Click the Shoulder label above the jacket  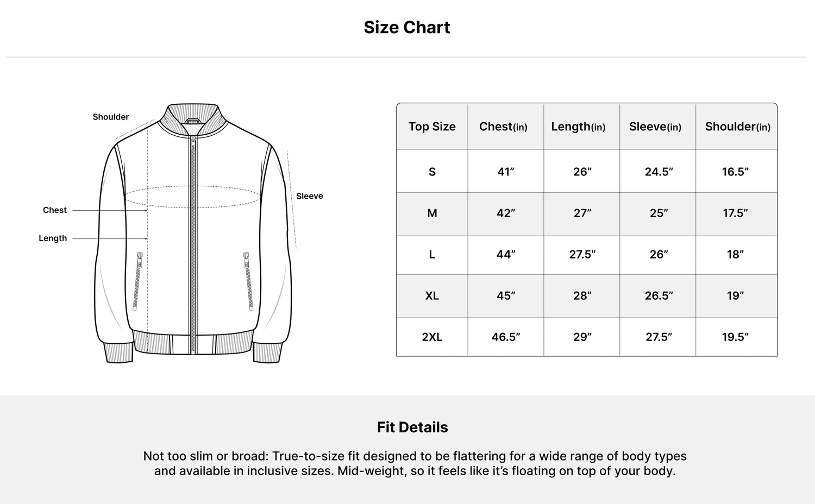[111, 117]
